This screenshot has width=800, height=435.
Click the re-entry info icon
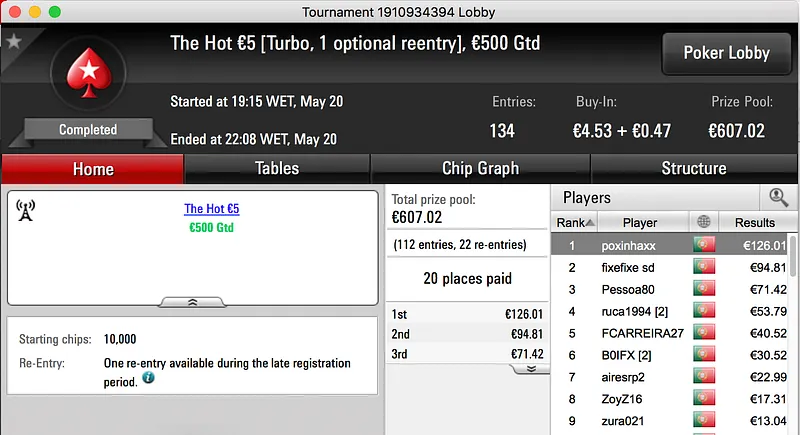148,378
